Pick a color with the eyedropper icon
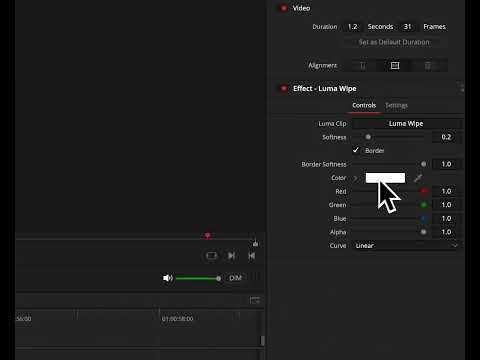 [418, 178]
